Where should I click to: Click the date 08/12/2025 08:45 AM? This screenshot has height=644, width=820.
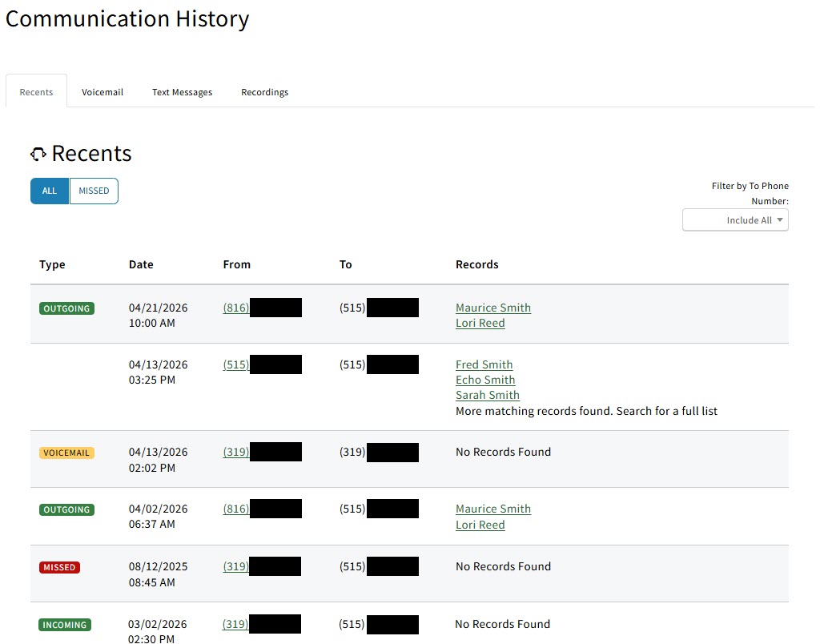pos(158,574)
